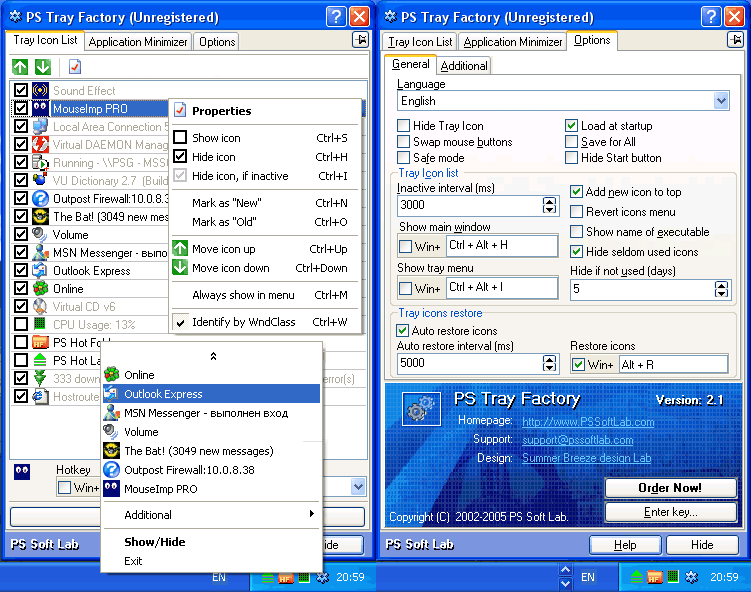Uncheck the Sound Effect checkbox
751x592 pixels.
point(21,90)
